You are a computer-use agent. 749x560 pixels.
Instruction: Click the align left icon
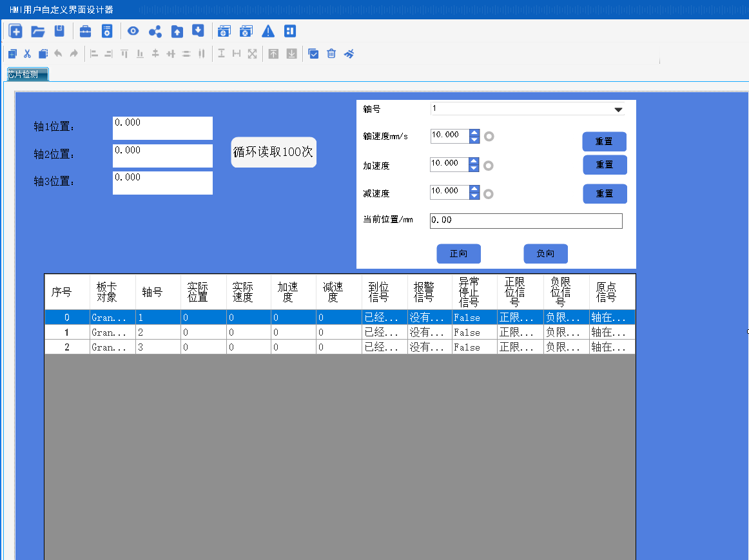pyautogui.click(x=94, y=54)
